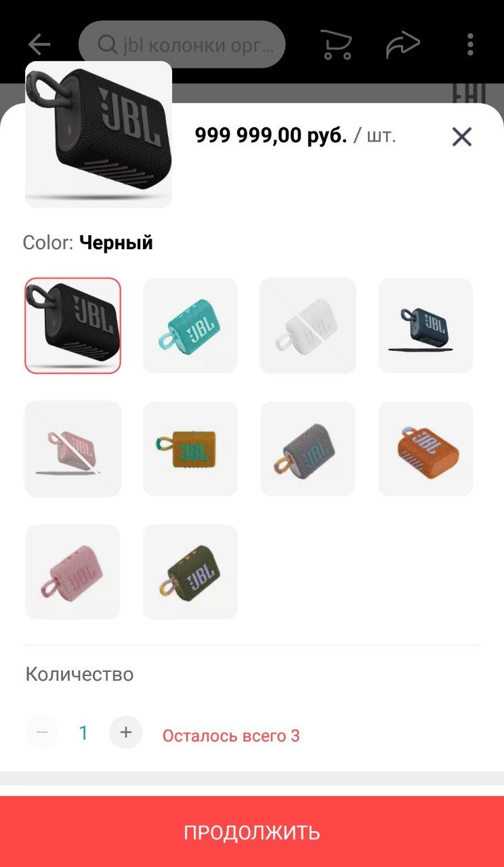The image size is (504, 867).
Task: Increase quantity with plus button
Action: click(126, 732)
